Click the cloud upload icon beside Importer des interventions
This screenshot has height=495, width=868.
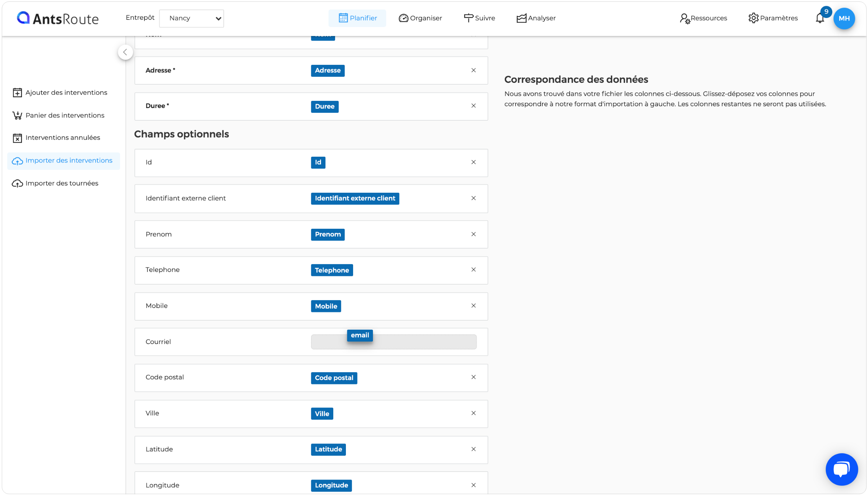click(17, 161)
